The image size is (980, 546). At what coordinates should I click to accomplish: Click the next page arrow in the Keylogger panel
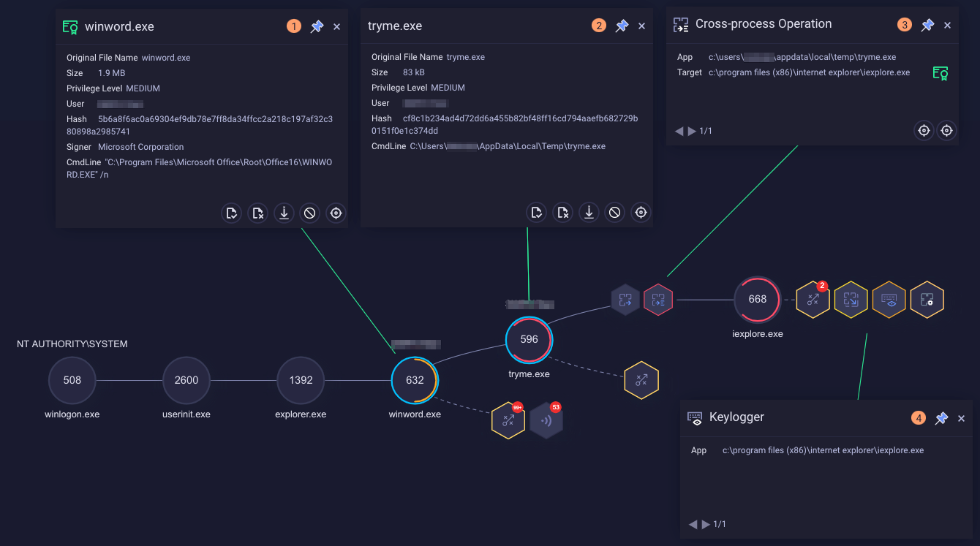coord(704,524)
